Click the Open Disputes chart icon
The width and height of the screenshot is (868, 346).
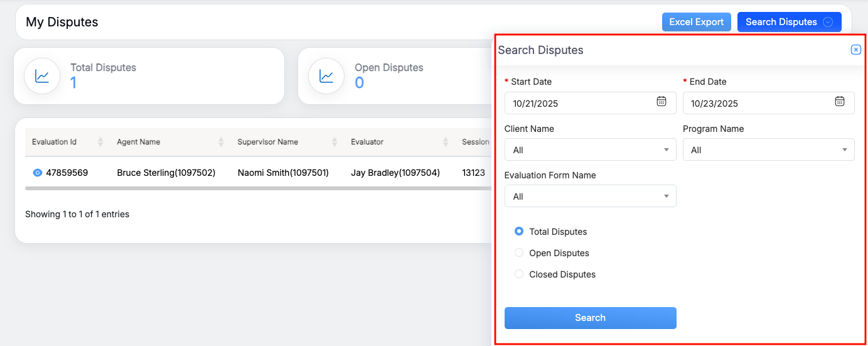(x=326, y=77)
